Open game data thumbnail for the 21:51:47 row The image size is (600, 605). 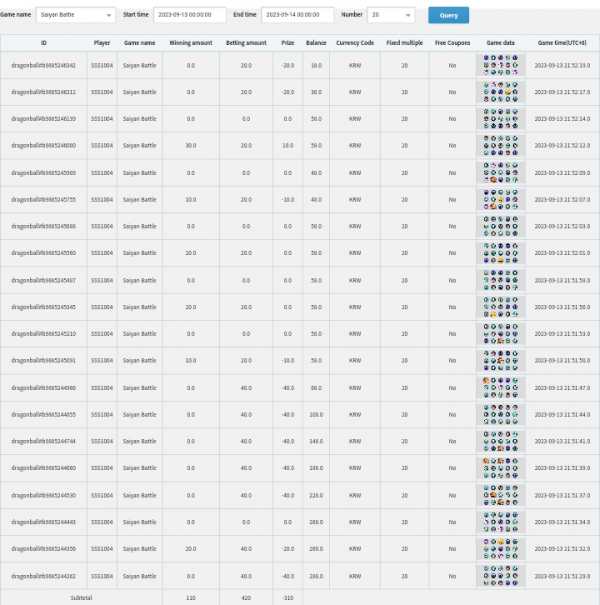tap(500, 387)
